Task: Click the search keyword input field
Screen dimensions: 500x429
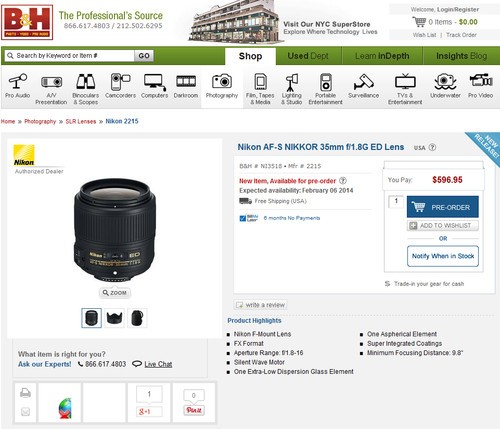Action: [70, 56]
